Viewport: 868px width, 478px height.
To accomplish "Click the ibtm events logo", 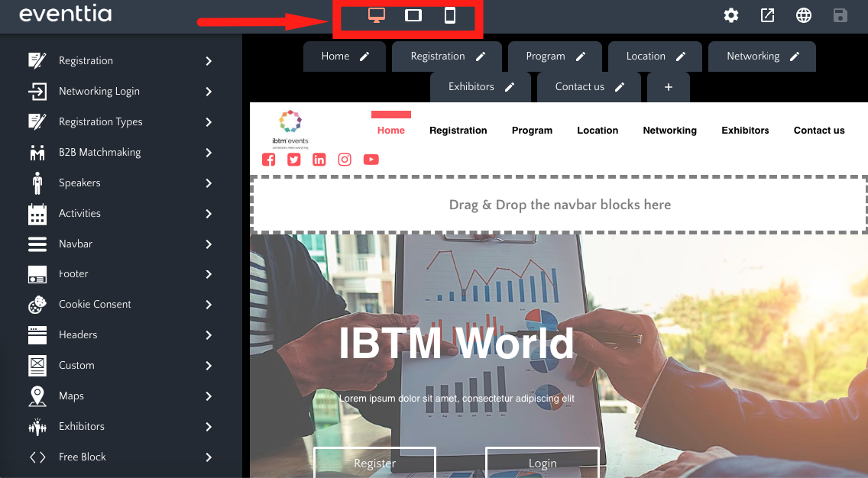I will pyautogui.click(x=290, y=128).
